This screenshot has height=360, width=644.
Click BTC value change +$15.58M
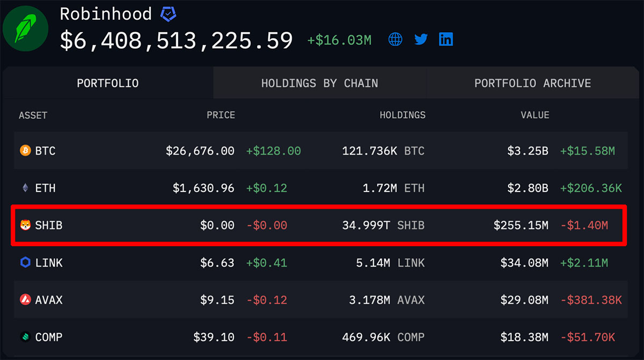[x=588, y=151]
